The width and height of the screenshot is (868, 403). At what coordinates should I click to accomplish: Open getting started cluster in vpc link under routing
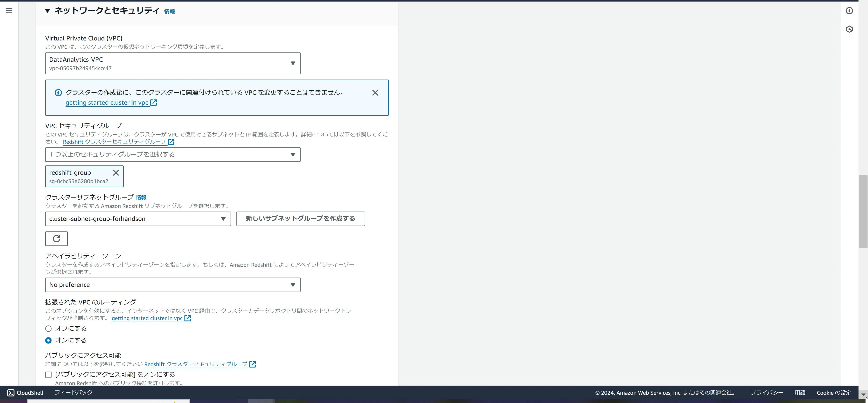coord(147,318)
